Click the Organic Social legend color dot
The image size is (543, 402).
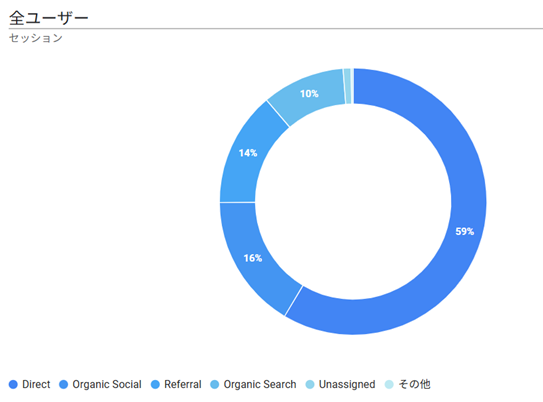(63, 384)
